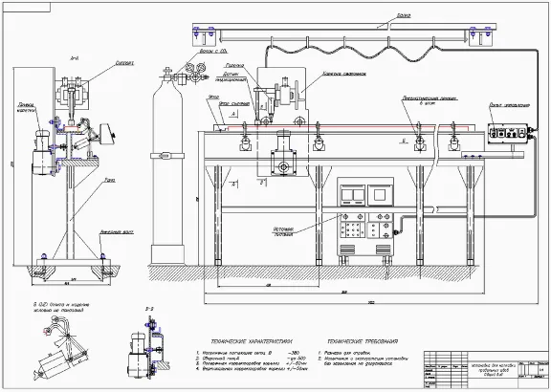Image resolution: width=551 pixels, height=392 pixels.
Task: Click the support label (Суппорт) in section A-A
Action: pos(124,63)
